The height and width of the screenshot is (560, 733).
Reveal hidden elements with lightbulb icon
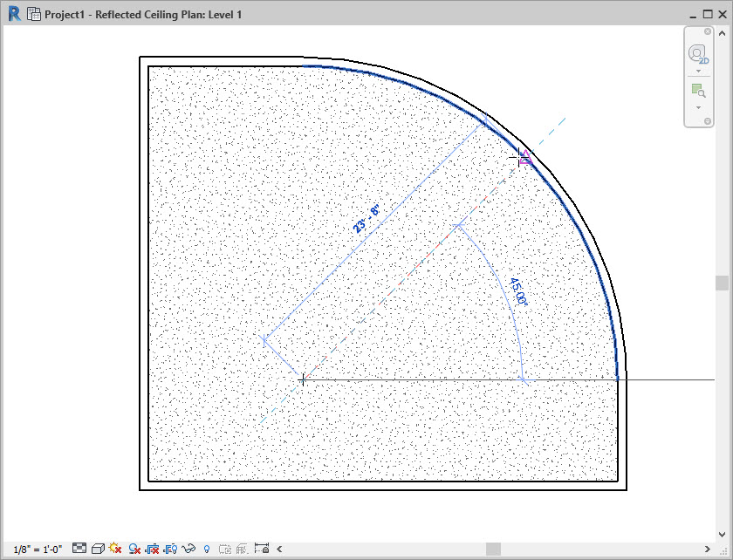pos(207,549)
